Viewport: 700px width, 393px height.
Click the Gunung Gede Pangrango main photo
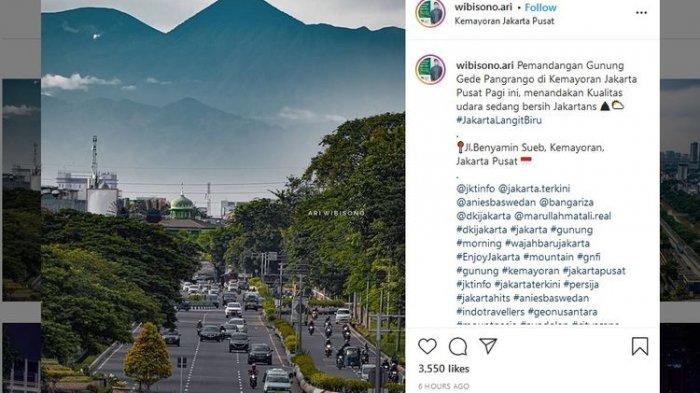pos(223,196)
